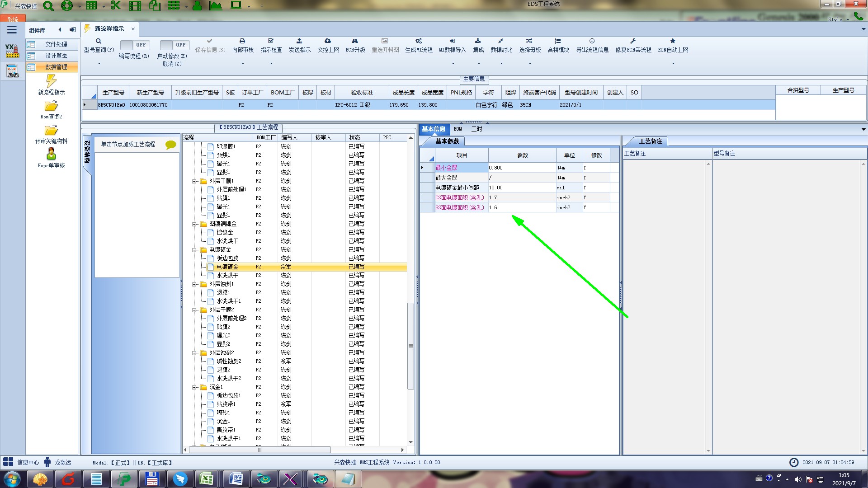The image size is (868, 488).
Task: Switch to the 工时 tab
Action: (476, 129)
